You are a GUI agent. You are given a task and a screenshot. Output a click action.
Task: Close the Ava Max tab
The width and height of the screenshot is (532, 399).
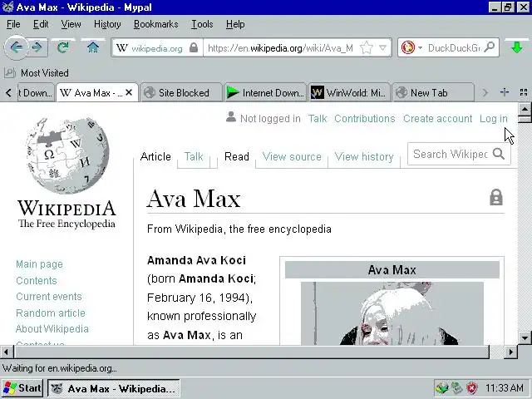(x=129, y=92)
